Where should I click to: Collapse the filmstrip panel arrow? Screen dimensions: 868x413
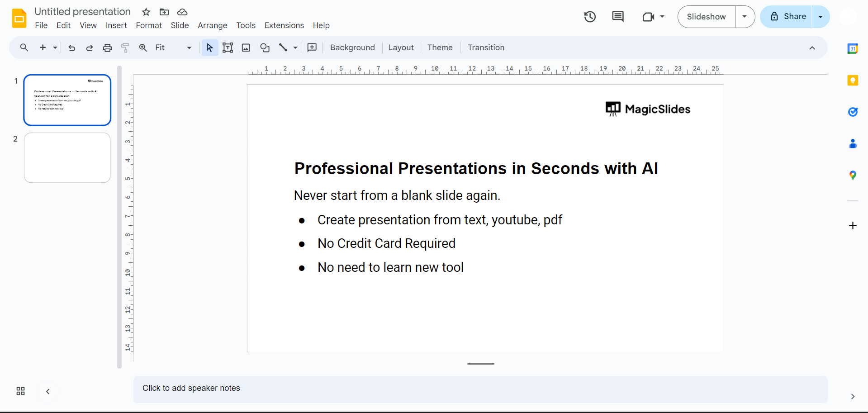(x=48, y=391)
